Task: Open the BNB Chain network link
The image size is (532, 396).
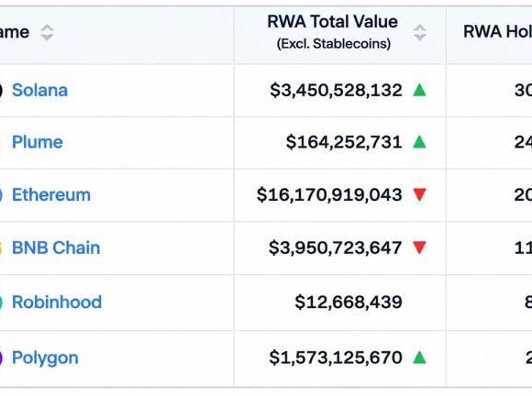Action: [56, 247]
